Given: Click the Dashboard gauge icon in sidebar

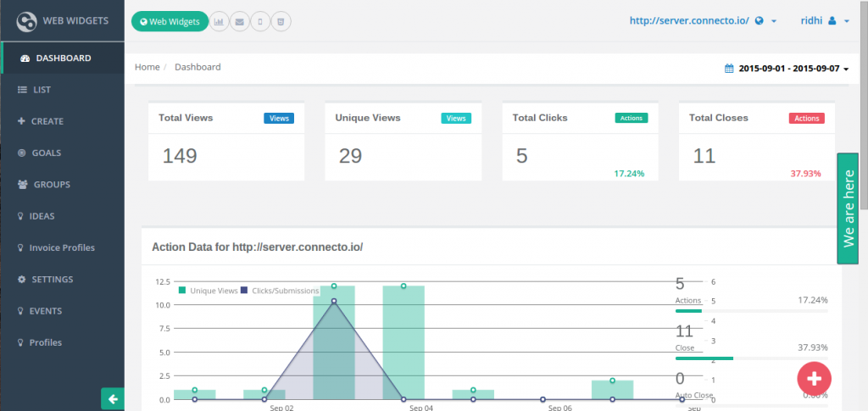Looking at the screenshot, I should pyautogui.click(x=25, y=58).
